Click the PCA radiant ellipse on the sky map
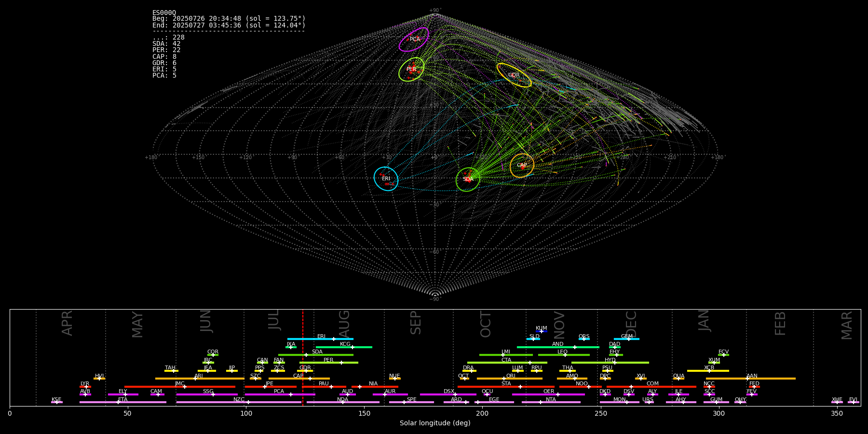868x434 pixels. click(414, 40)
